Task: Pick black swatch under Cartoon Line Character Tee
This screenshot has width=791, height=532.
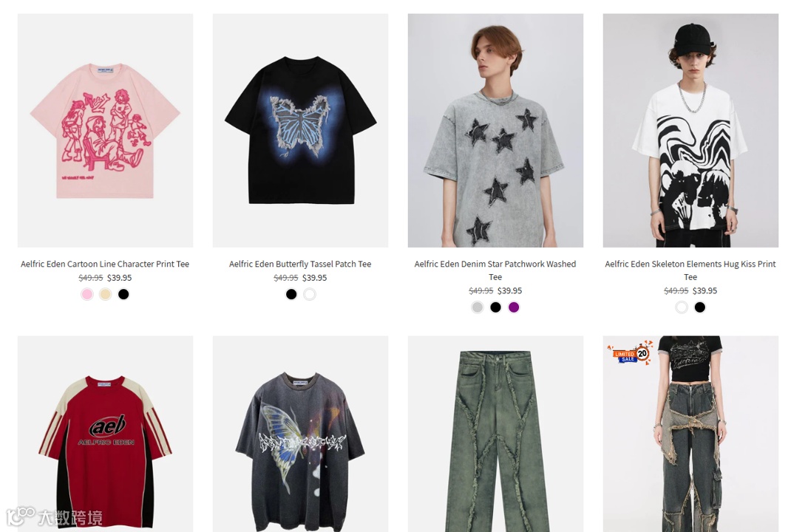Action: click(123, 295)
